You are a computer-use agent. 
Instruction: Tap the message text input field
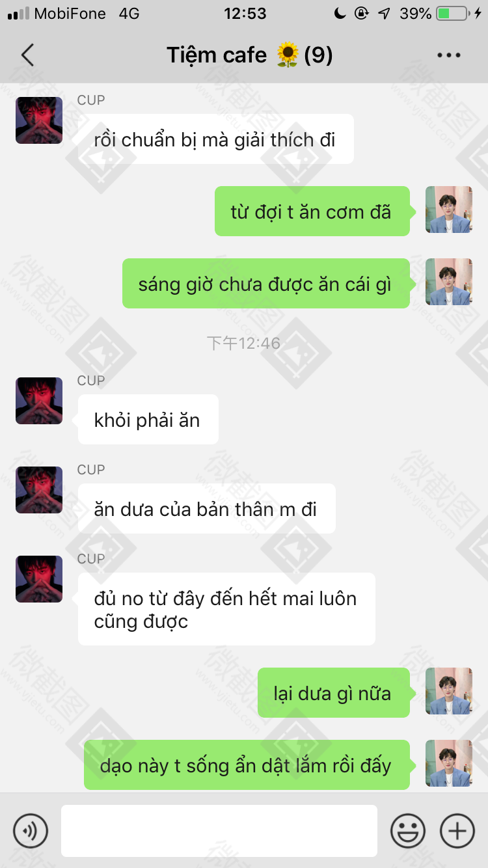point(219,831)
